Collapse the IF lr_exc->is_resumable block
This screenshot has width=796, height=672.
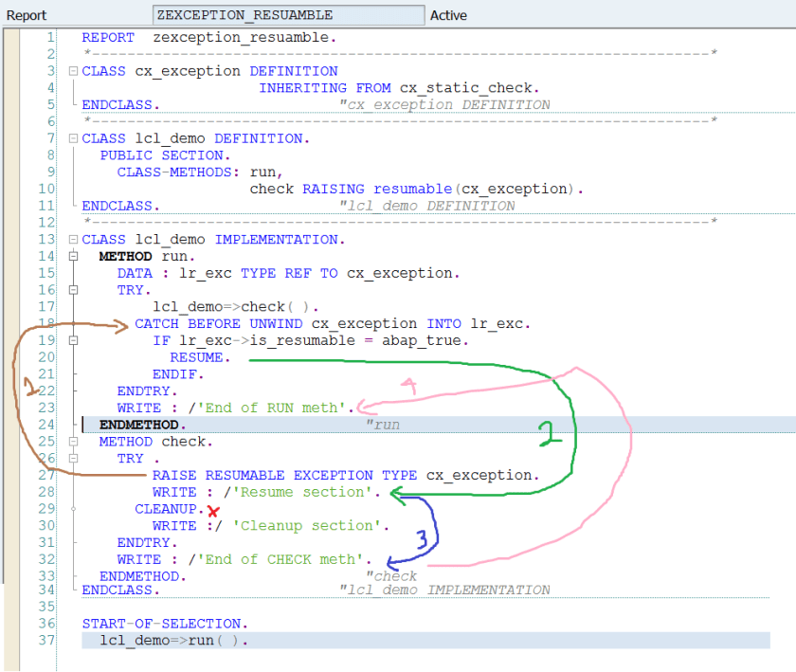(x=73, y=340)
